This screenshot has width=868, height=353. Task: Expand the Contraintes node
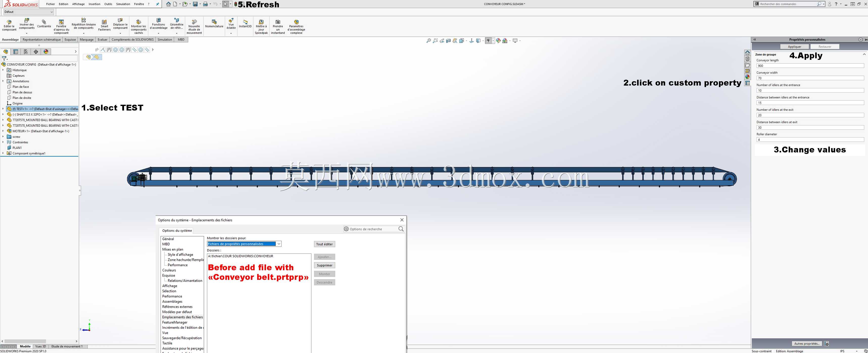pyautogui.click(x=3, y=142)
